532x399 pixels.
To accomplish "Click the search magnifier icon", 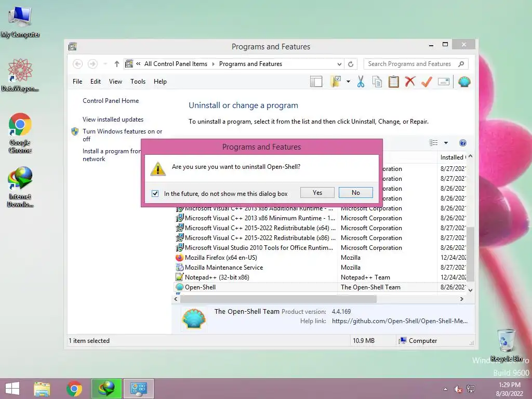I will click(x=461, y=64).
